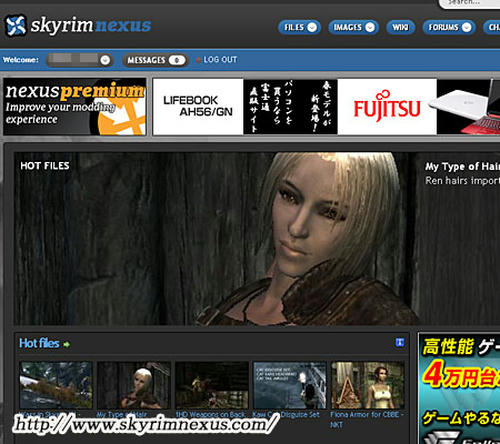Click the green arrow beside Hot files
This screenshot has width=500, height=444.
[66, 344]
